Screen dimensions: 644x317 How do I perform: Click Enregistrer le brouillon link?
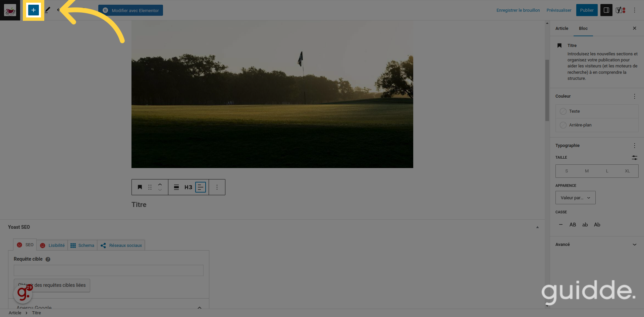click(x=518, y=10)
